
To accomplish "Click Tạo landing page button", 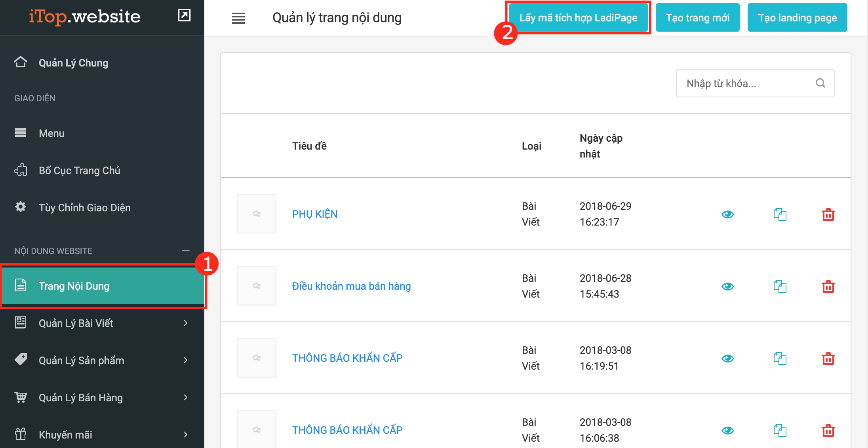I will [797, 18].
